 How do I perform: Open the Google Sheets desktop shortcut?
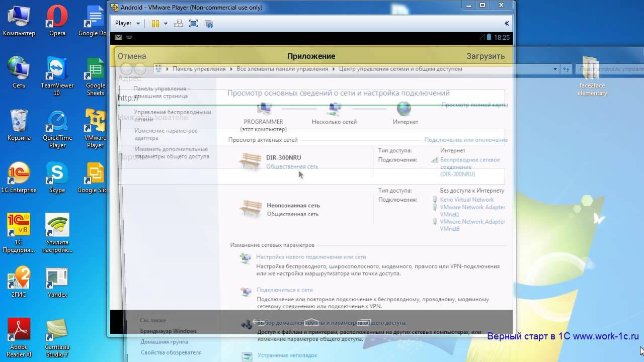pyautogui.click(x=95, y=76)
